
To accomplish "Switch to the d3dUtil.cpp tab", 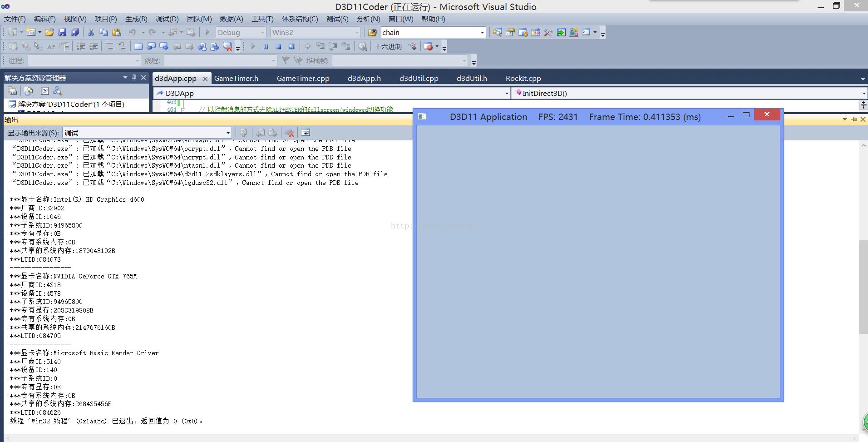I will [419, 78].
